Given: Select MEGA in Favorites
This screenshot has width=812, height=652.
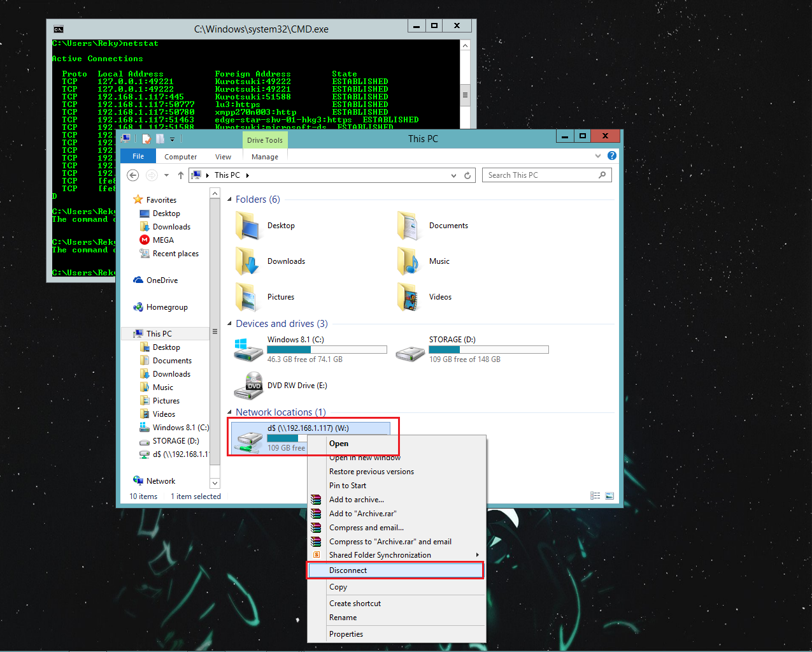Looking at the screenshot, I should pos(163,240).
